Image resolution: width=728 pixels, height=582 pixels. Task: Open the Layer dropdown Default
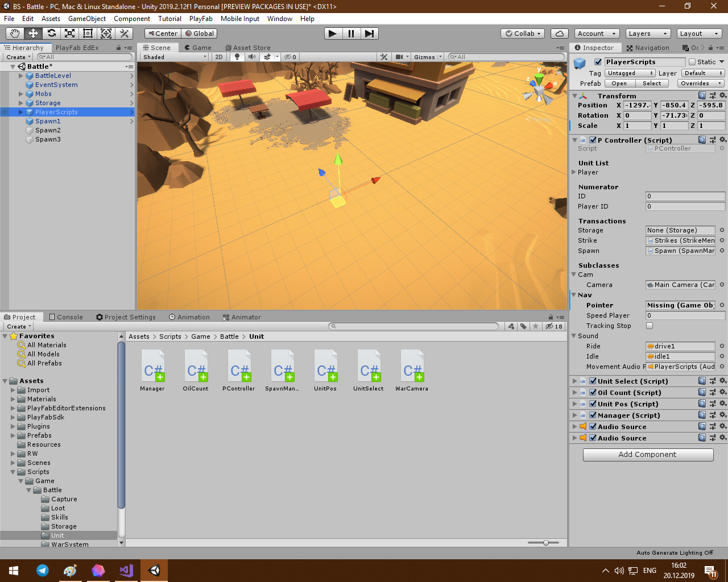703,73
